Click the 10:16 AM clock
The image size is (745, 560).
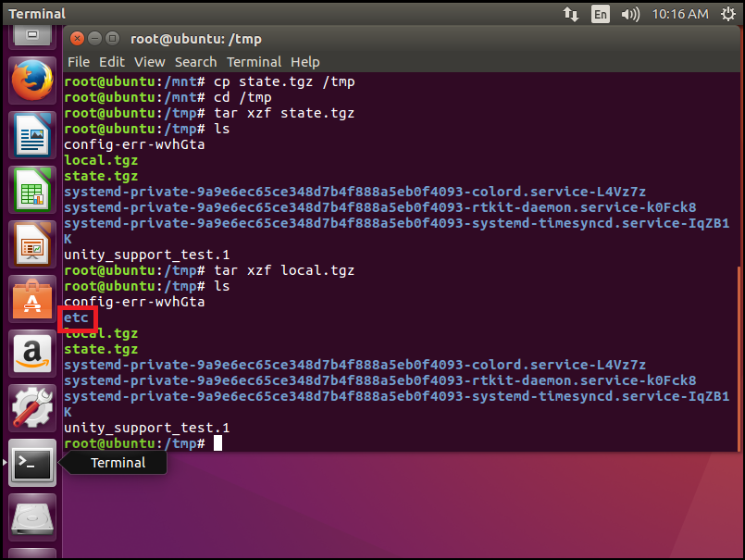click(x=679, y=14)
